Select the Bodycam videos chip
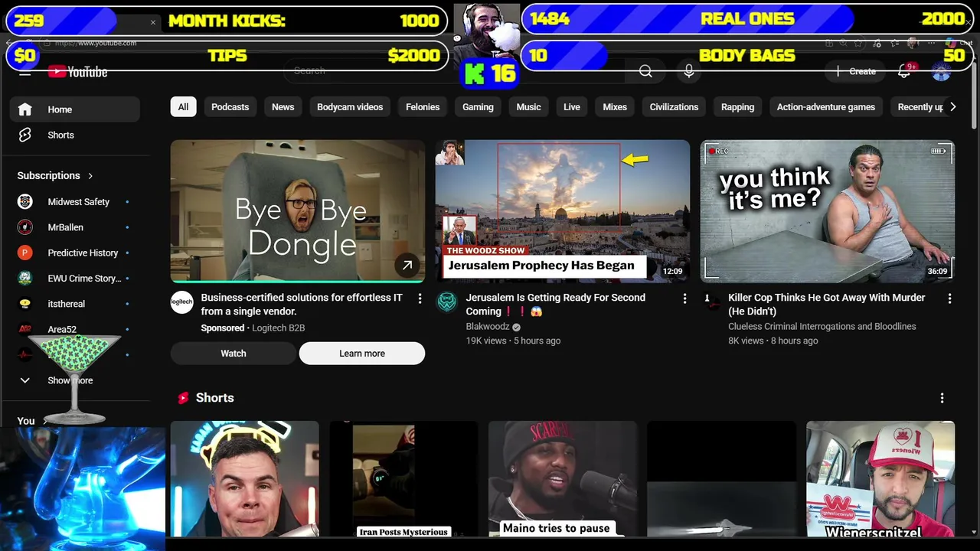 tap(350, 107)
